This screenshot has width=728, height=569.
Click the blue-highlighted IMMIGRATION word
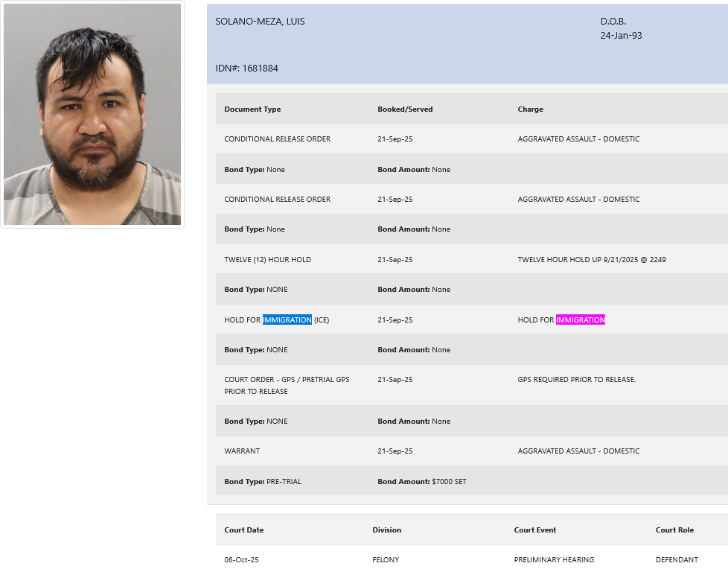(287, 320)
